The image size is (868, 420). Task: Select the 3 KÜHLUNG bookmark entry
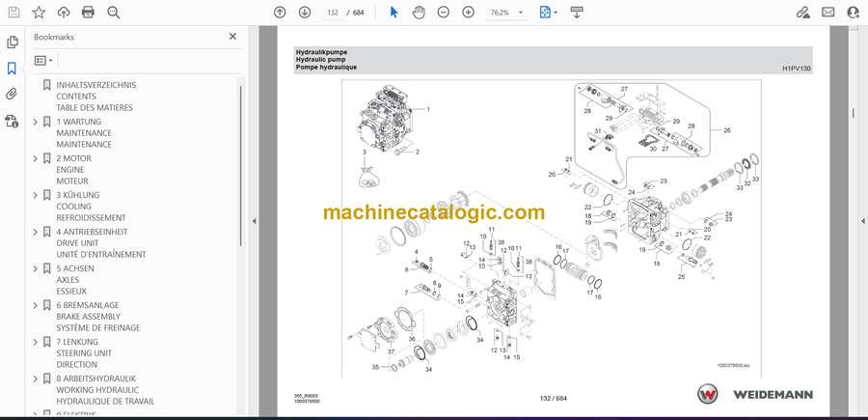[91, 206]
